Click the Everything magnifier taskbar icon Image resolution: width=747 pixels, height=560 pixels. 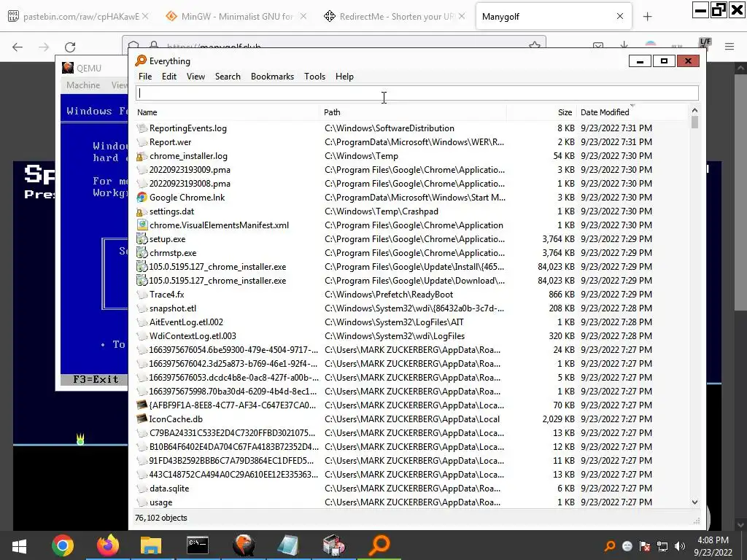(379, 545)
